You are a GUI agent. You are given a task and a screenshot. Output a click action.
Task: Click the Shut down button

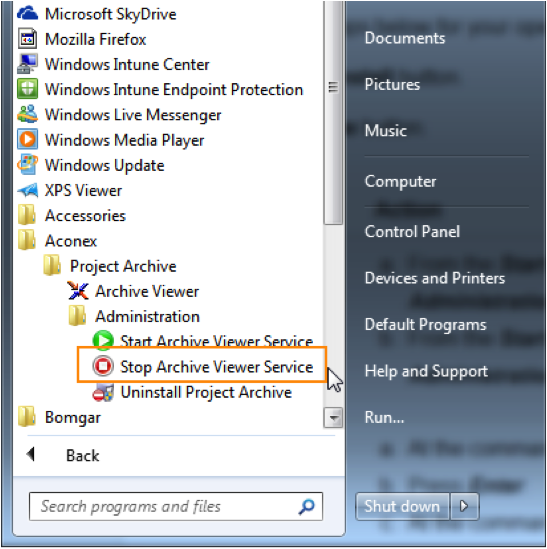pos(402,506)
